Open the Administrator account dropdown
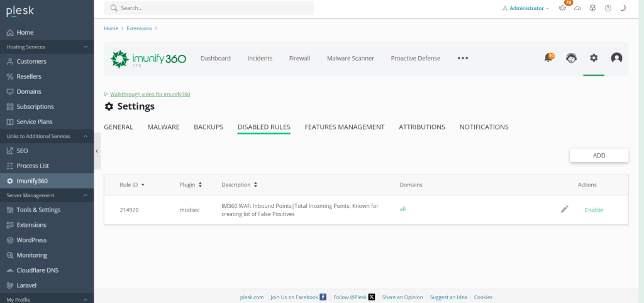Viewport: 644px width, 303px height. tap(526, 8)
